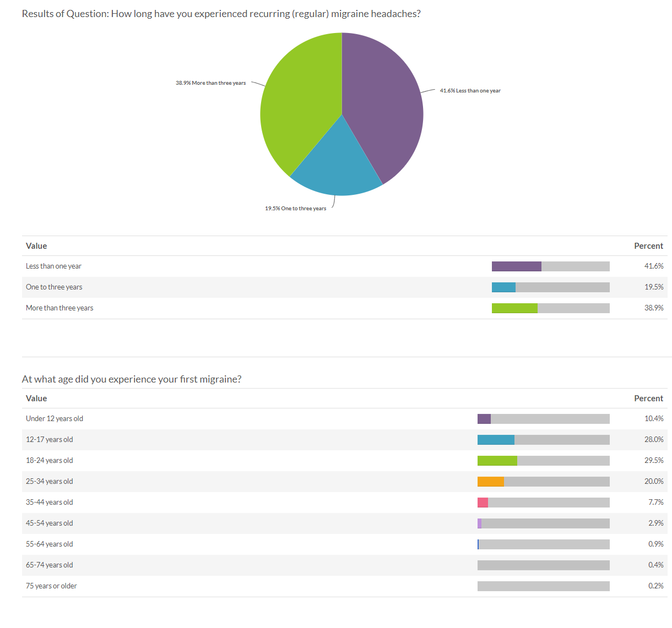Click the 12-17 years old value label
Image resolution: width=672 pixels, height=628 pixels.
(49, 439)
